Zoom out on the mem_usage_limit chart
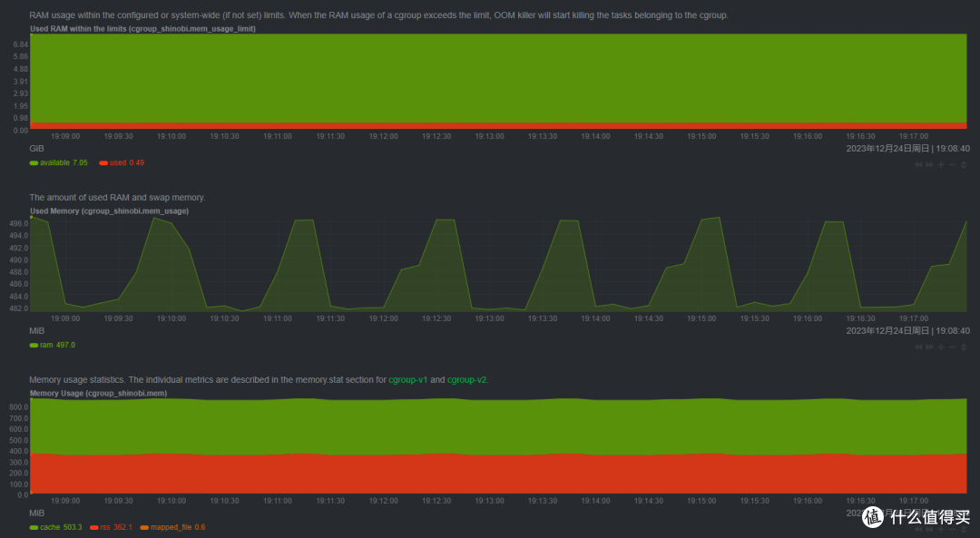This screenshot has height=538, width=980. [952, 164]
